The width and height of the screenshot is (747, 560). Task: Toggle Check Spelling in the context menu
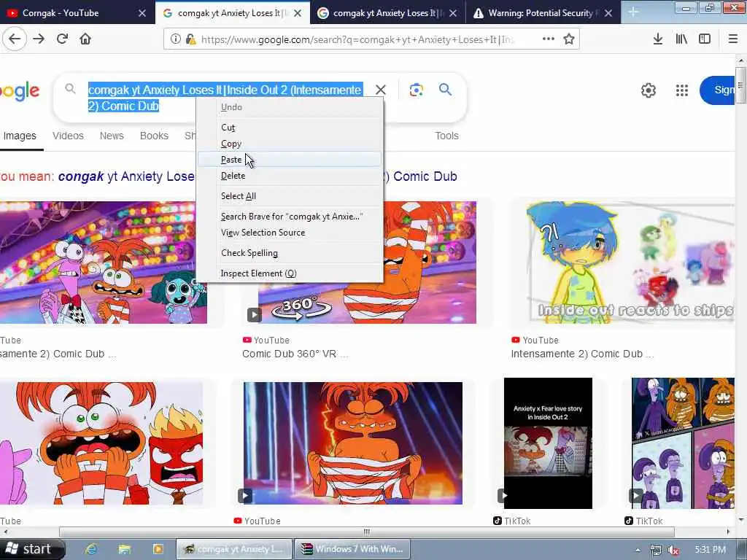(x=289, y=253)
